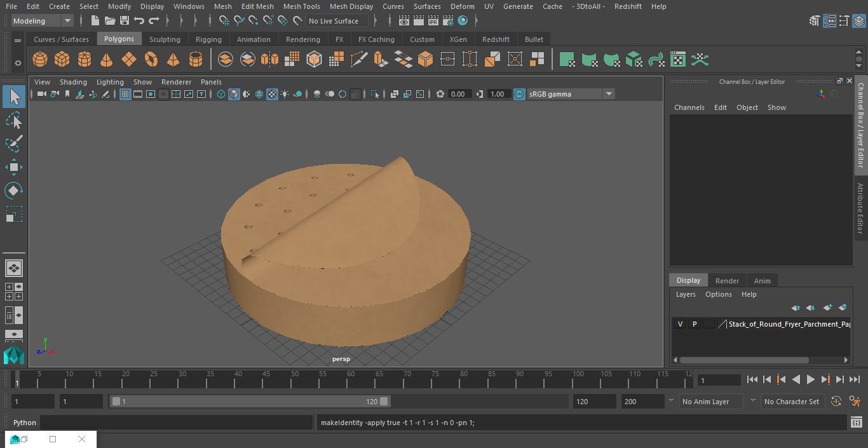Viewport: 868px width, 448px height.
Task: Toggle use all lights bulb icon
Action: pos(285,94)
